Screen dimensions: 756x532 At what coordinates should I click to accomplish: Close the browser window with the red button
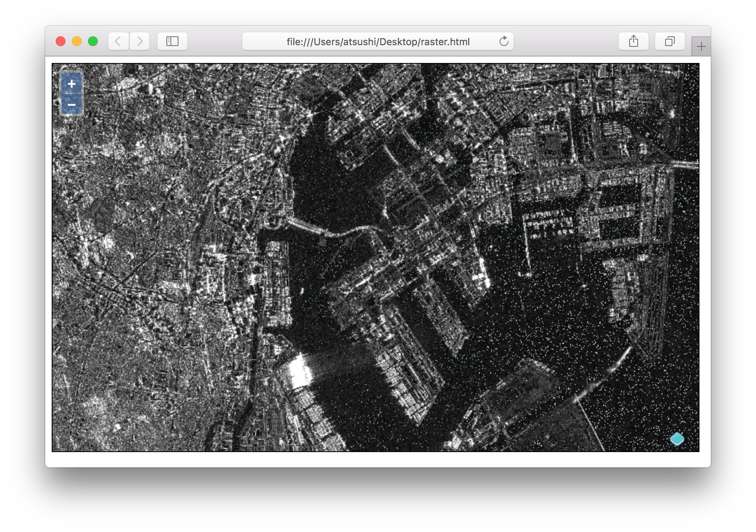click(x=61, y=41)
